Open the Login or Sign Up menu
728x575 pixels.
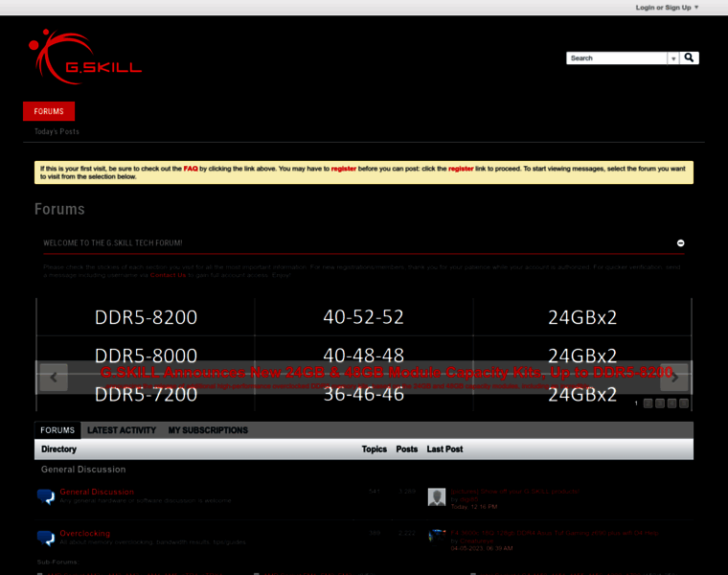667,8
